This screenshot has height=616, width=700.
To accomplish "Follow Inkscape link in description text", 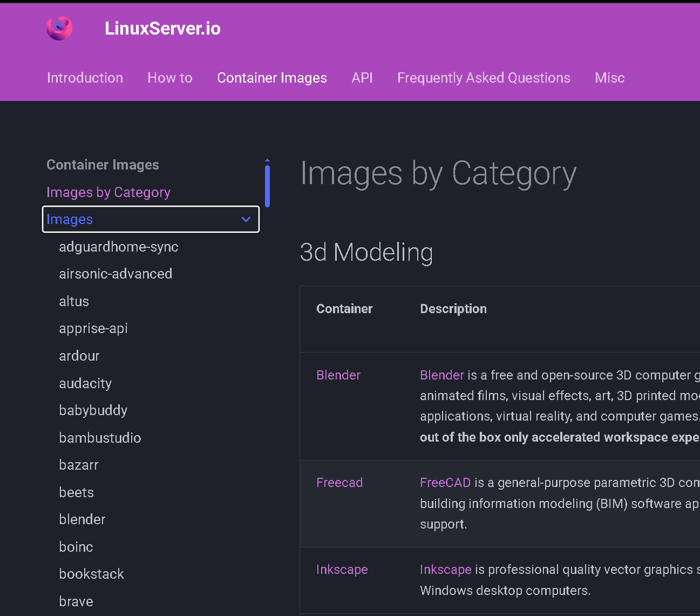I will click(x=446, y=570).
